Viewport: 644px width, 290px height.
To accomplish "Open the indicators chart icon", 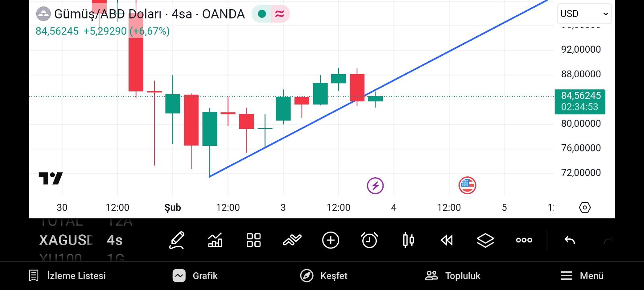I will click(215, 240).
